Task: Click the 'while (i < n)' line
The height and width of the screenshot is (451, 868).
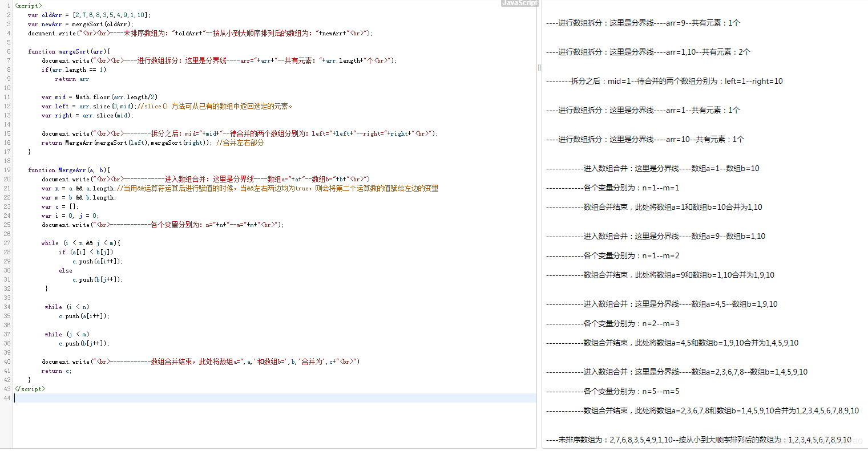Action: (67, 307)
